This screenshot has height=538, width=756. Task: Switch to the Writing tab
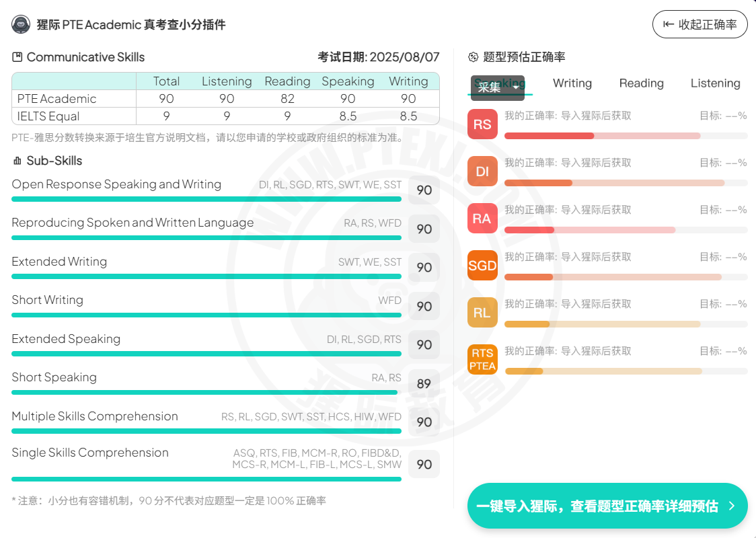coord(572,83)
